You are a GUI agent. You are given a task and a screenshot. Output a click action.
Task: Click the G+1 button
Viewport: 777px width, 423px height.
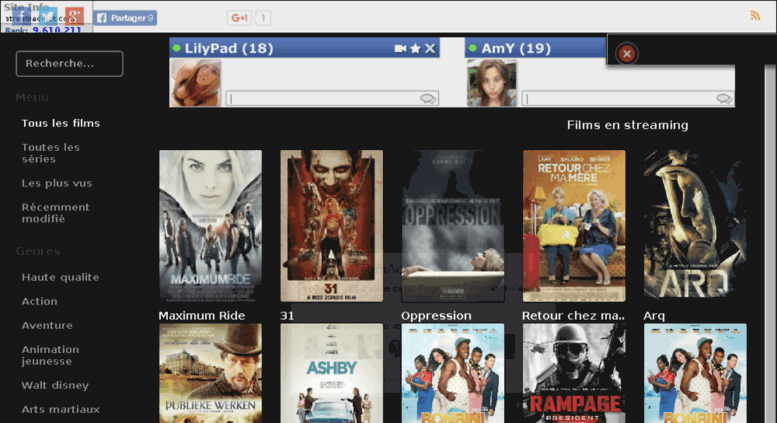point(239,18)
